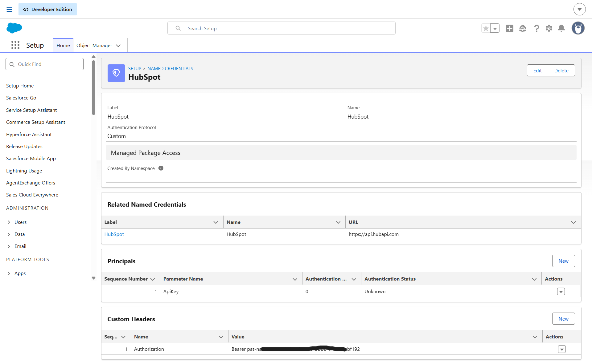Add a new principal with New button
592x364 pixels.
563,261
